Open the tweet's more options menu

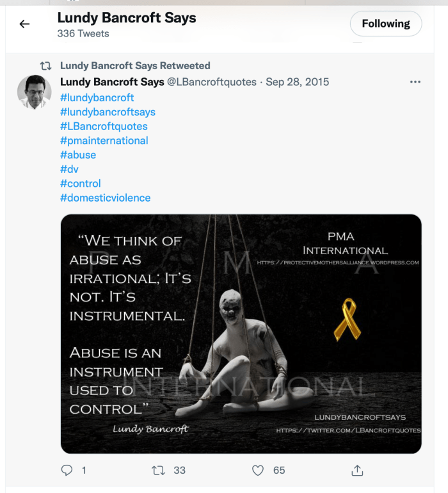[415, 82]
